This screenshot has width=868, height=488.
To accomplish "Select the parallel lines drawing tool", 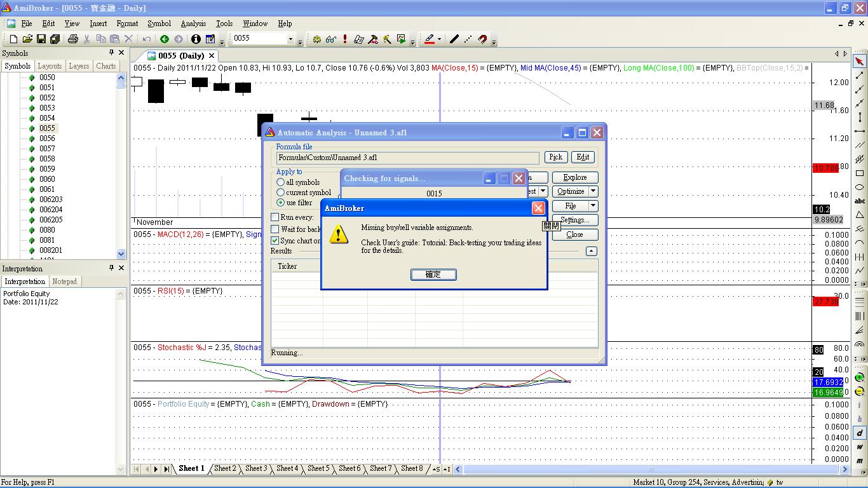I will [860, 145].
